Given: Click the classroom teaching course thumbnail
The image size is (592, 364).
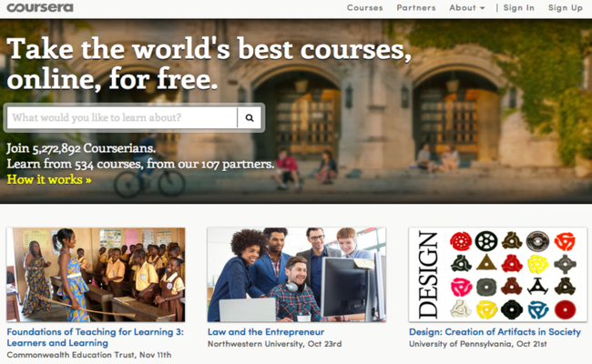Looking at the screenshot, I should point(96,275).
